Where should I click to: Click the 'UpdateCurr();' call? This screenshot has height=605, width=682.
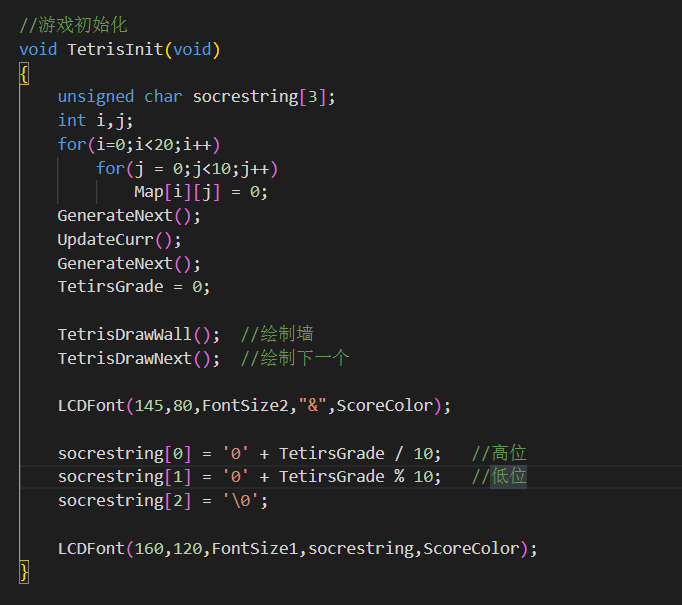tap(120, 240)
